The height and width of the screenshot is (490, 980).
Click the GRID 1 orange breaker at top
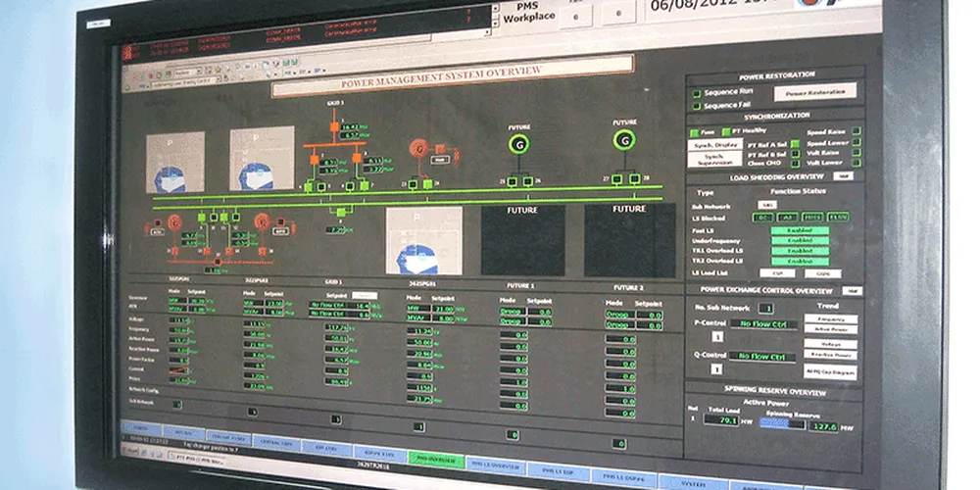pos(334,126)
